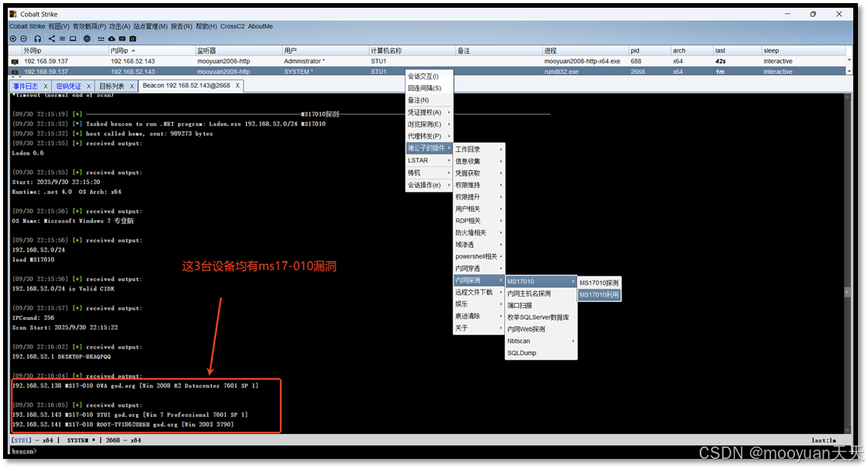Expand the 内网穿透 submenu
Screen dimensions: 868x469
click(x=479, y=269)
